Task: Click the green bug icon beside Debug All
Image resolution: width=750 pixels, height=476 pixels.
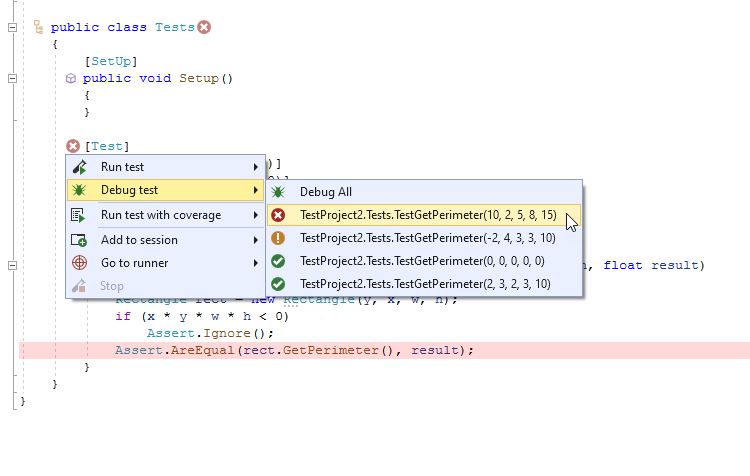Action: point(278,191)
